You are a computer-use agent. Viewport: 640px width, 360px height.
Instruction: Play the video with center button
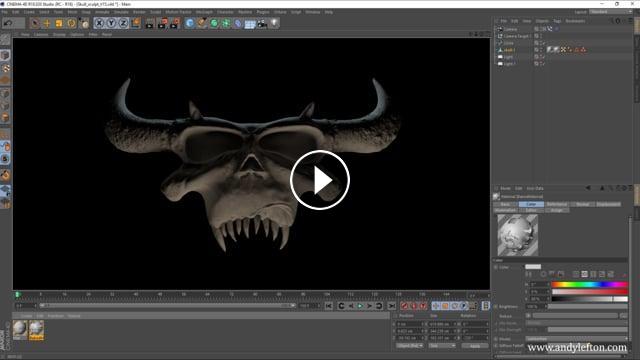[x=320, y=180]
